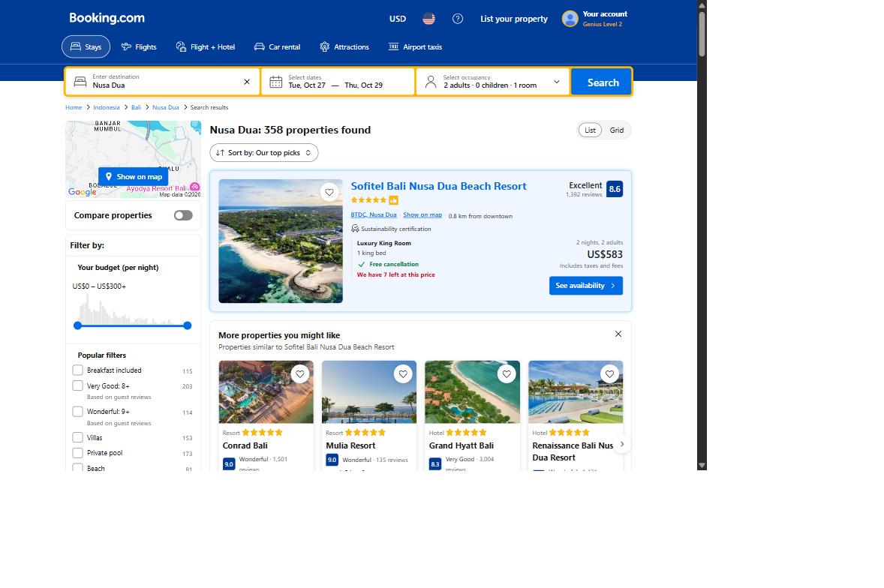Save Renaissance Bali with heart icon

609,374
